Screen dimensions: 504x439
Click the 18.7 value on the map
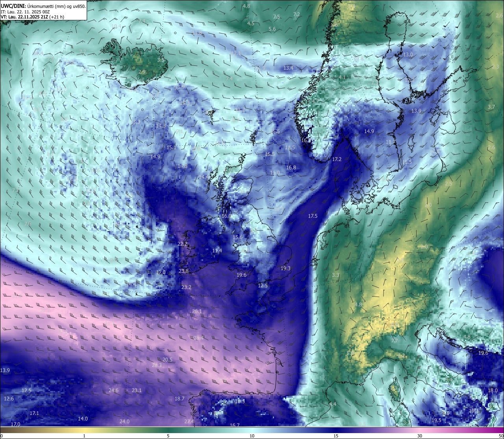[x=180, y=399]
